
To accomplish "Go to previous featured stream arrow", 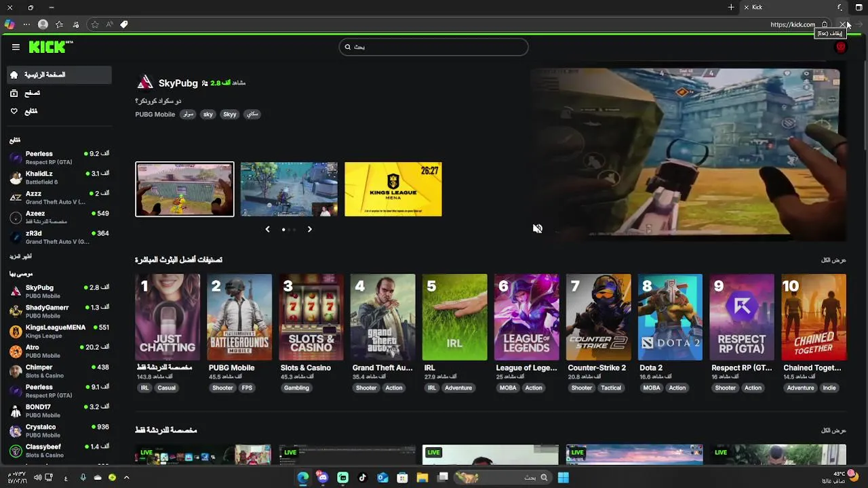I will point(267,229).
